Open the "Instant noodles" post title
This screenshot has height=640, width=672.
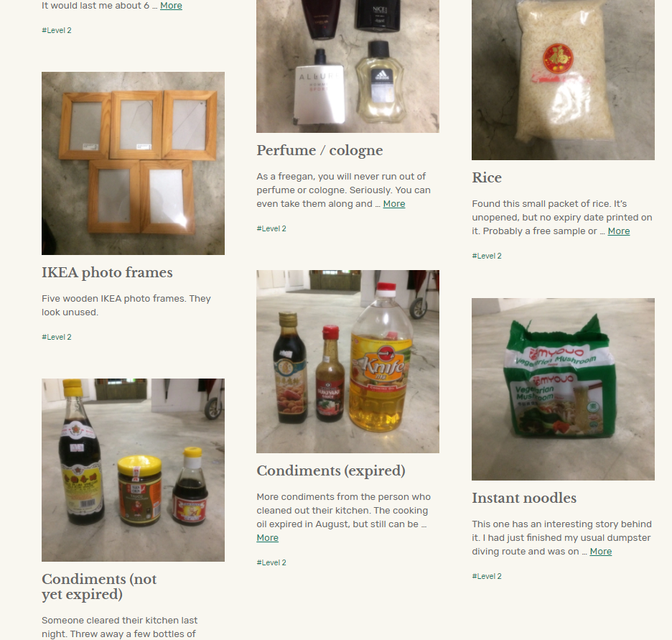point(524,498)
